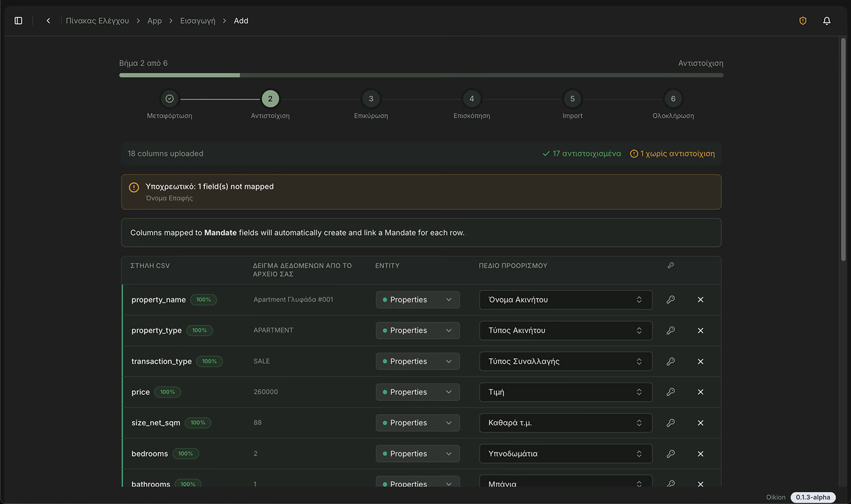
Task: Remove the property_name mapping with X
Action: 701,300
